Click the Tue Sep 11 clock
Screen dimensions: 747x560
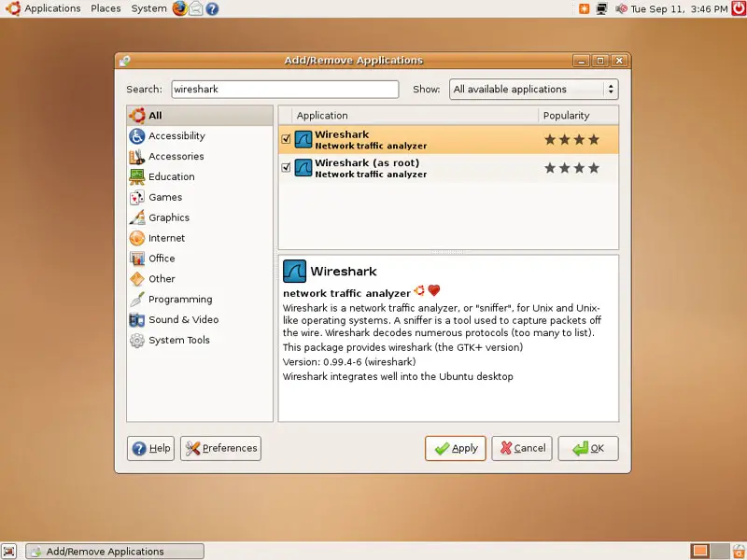(679, 9)
